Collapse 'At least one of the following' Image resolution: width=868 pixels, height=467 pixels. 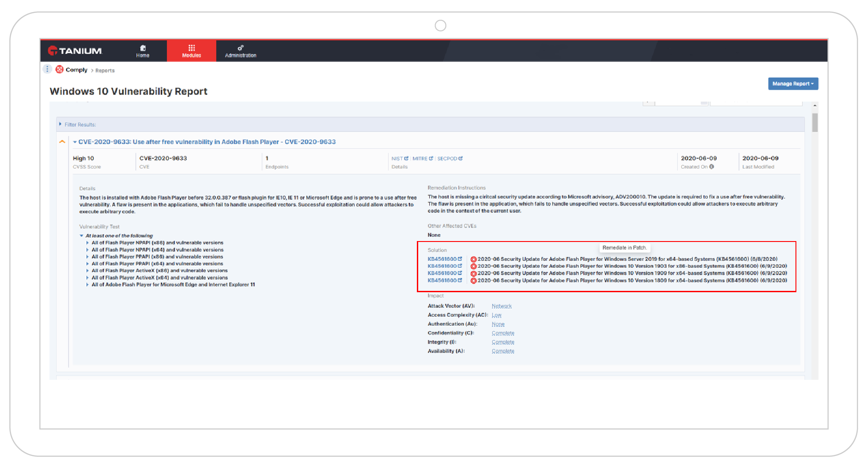point(81,236)
